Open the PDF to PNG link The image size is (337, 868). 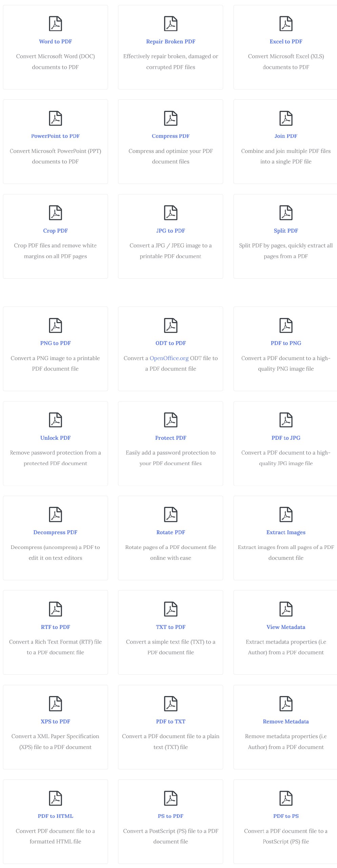point(286,343)
